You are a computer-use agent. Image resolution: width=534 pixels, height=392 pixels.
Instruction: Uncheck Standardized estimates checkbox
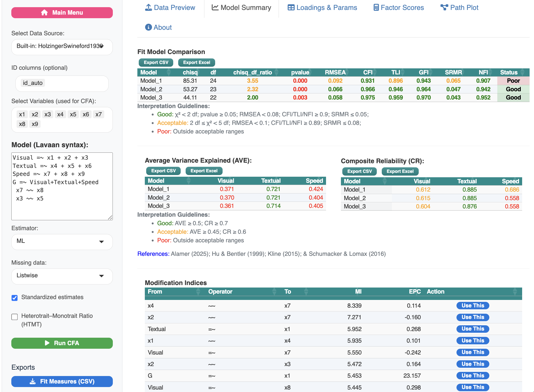[15, 298]
